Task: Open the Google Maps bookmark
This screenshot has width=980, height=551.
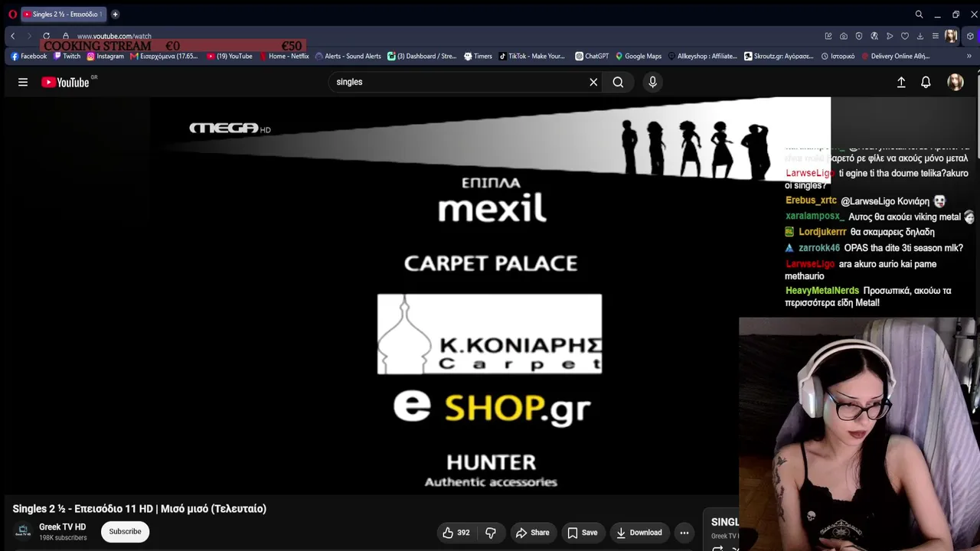Action: tap(638, 56)
